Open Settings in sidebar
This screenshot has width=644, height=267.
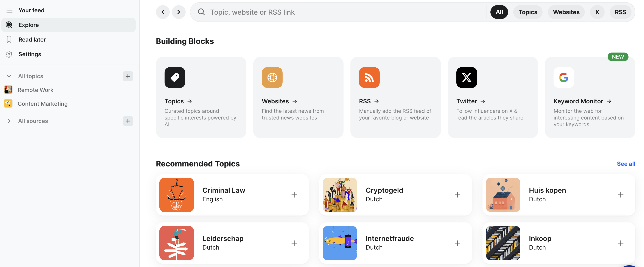click(x=68, y=54)
